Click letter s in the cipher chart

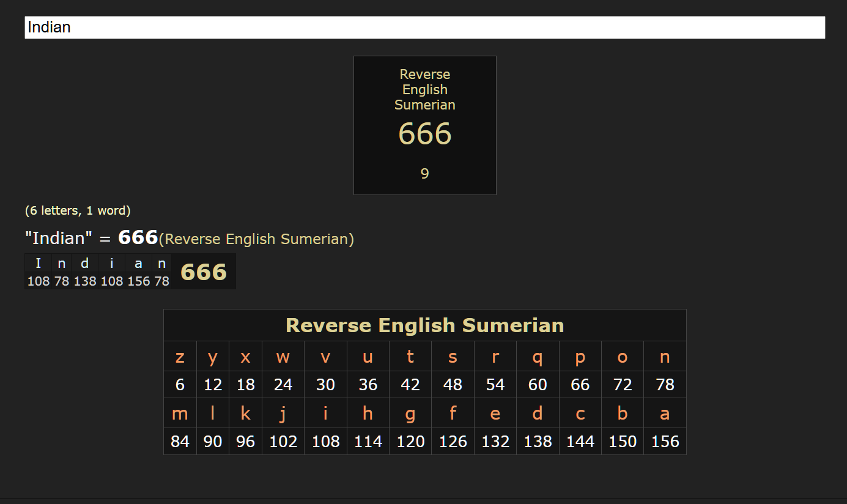pyautogui.click(x=453, y=357)
